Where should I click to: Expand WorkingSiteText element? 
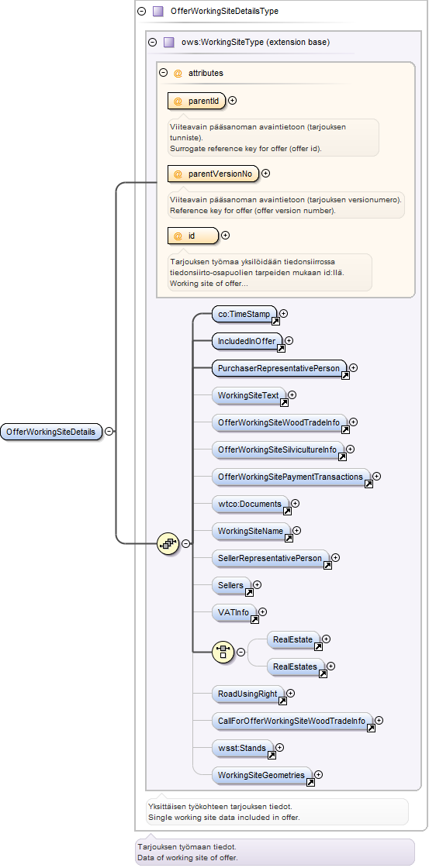[x=292, y=395]
